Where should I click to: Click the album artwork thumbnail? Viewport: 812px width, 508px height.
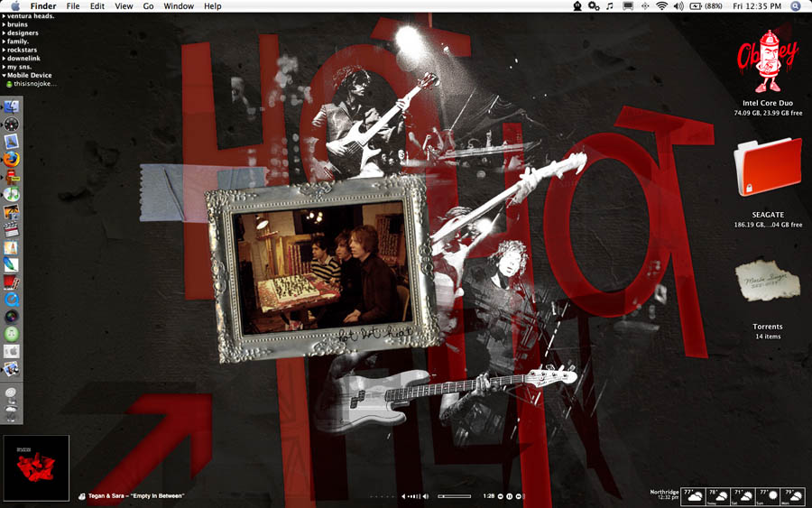click(36, 468)
